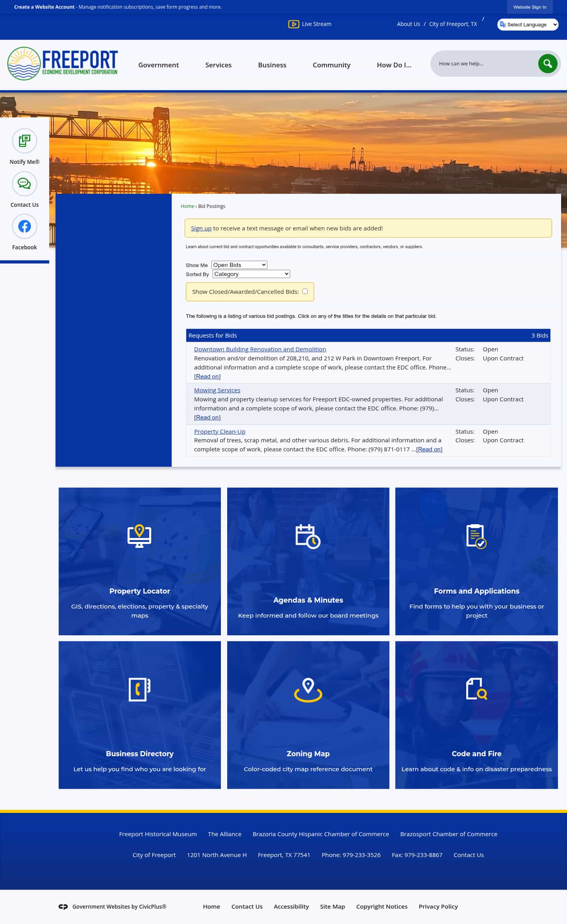
Task: Click the Forms and Applications clipboard icon
Action: pos(476,536)
